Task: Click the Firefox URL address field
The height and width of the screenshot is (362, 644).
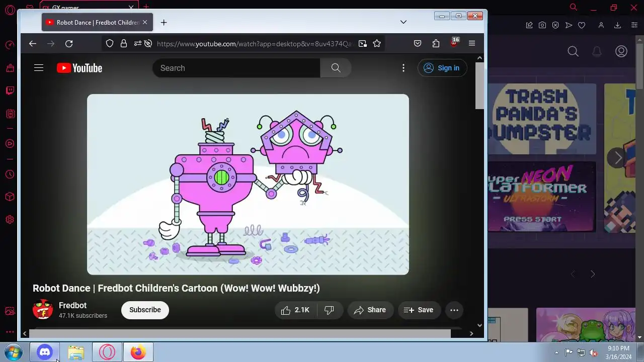Action: [x=254, y=44]
